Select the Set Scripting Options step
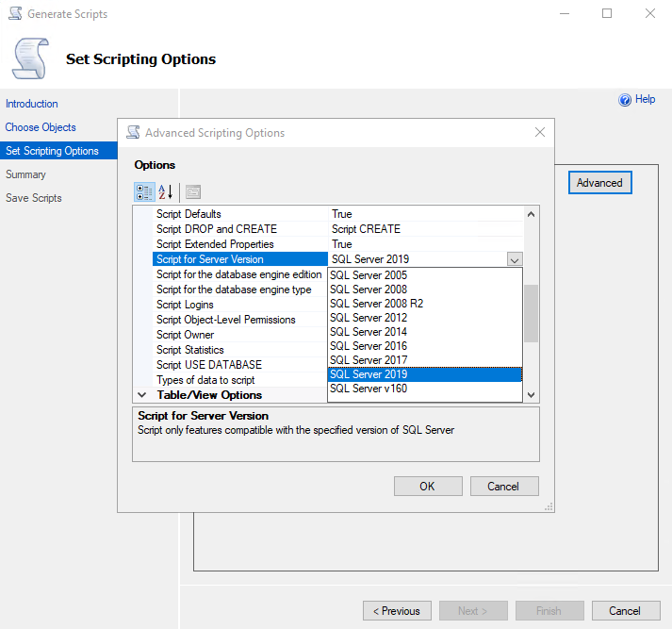 tap(58, 151)
